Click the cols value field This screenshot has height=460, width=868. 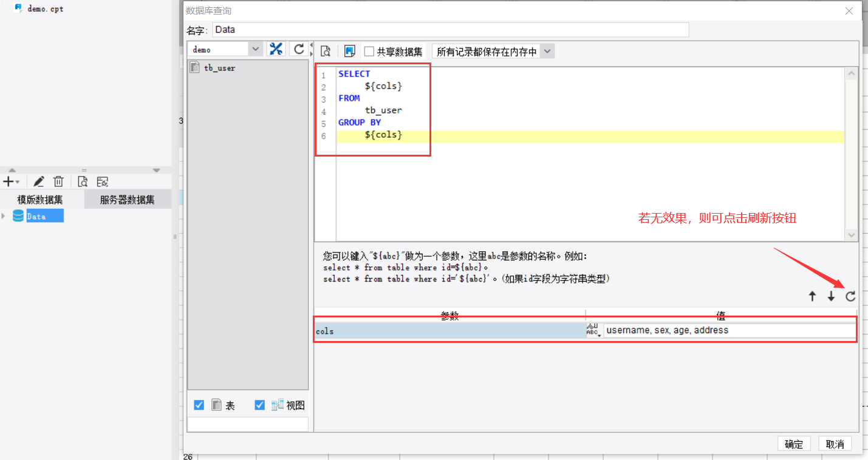click(730, 331)
